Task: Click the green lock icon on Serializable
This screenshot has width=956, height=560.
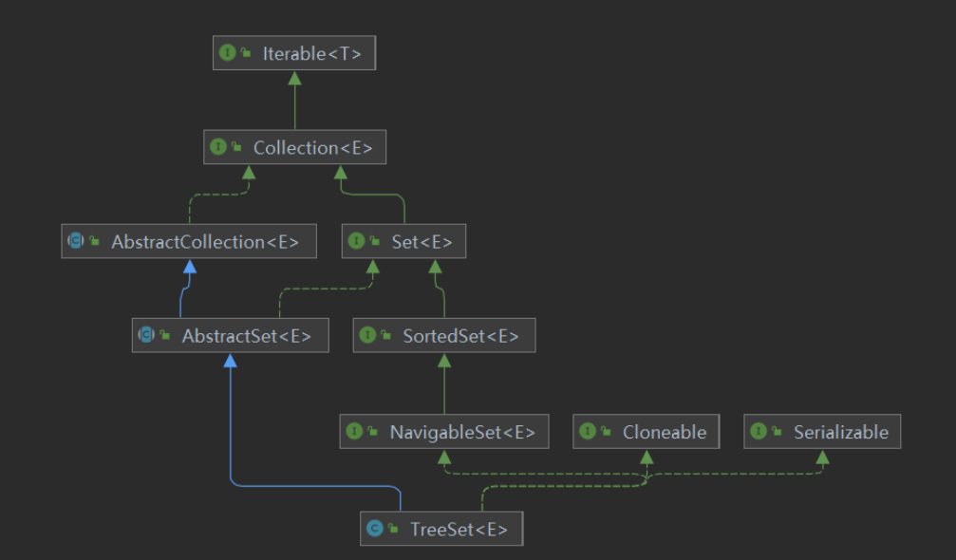Action: click(x=776, y=432)
